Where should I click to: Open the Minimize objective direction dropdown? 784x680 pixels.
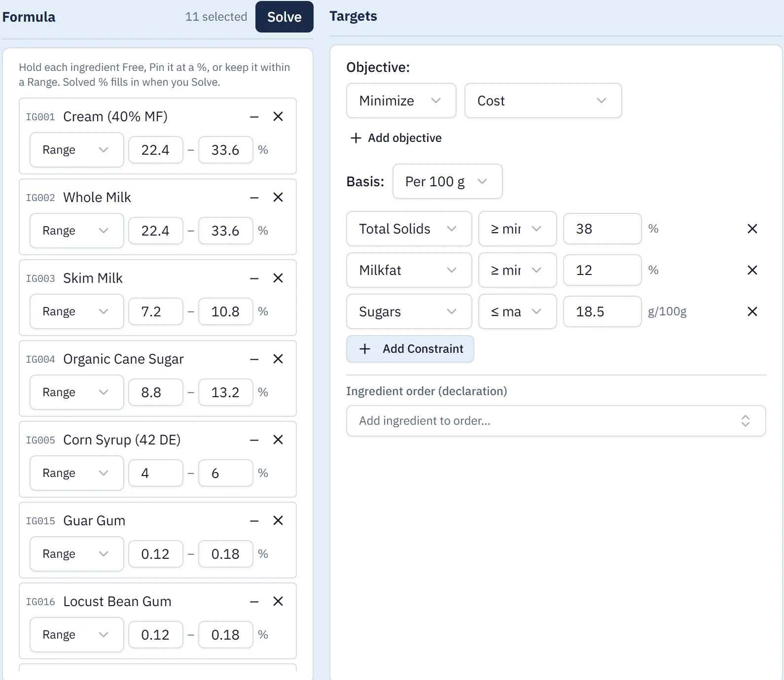(401, 101)
